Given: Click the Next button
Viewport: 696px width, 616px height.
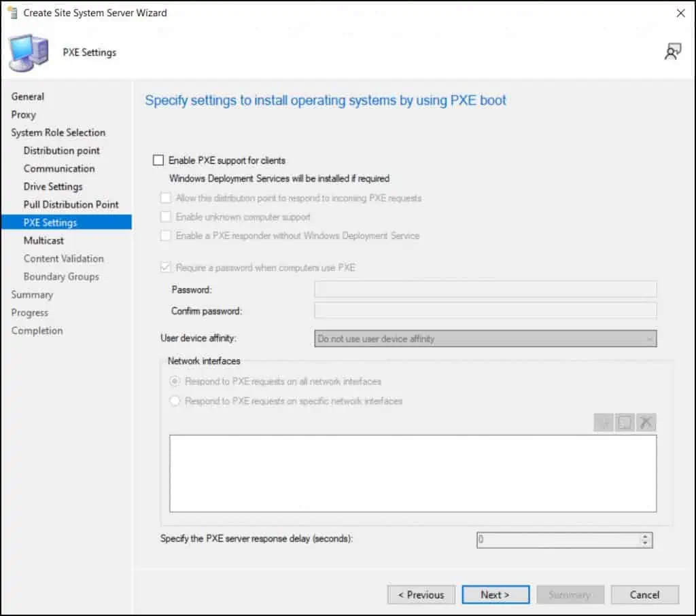Looking at the screenshot, I should click(495, 594).
